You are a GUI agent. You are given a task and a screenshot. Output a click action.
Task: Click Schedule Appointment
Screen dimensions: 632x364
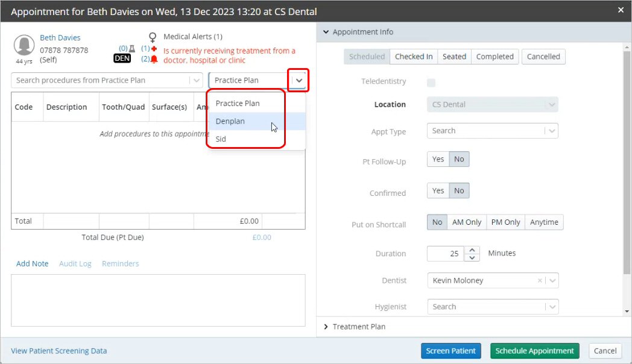coord(534,351)
